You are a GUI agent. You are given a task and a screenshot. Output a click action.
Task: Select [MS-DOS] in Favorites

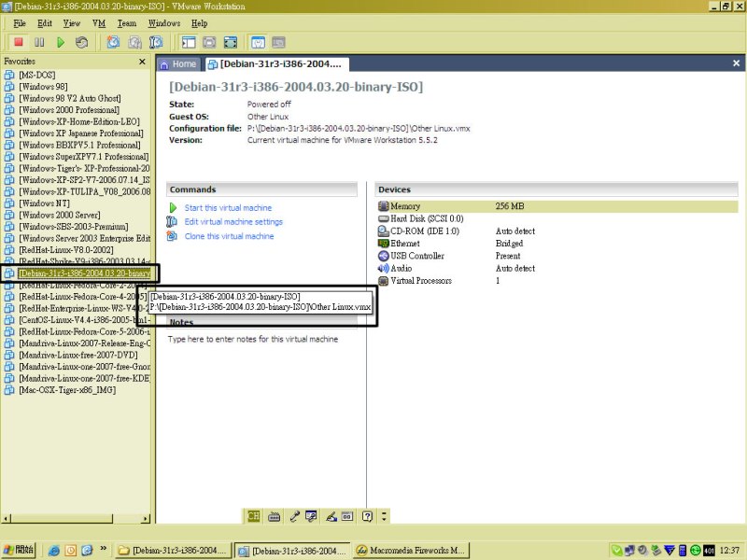click(x=36, y=75)
